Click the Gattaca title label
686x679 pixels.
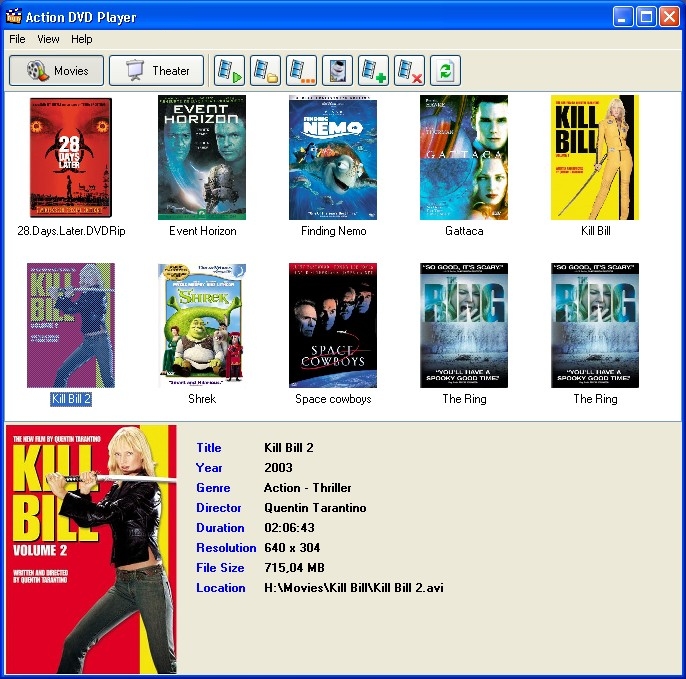click(x=464, y=231)
